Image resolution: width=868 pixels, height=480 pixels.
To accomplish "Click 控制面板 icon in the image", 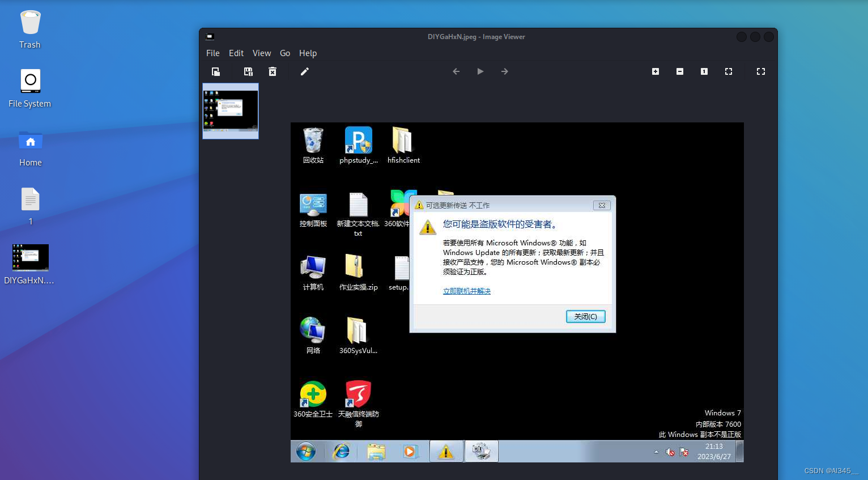I will click(313, 210).
